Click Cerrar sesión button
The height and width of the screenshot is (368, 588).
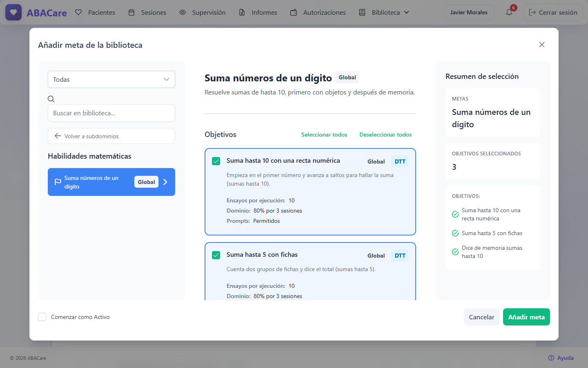click(x=553, y=12)
